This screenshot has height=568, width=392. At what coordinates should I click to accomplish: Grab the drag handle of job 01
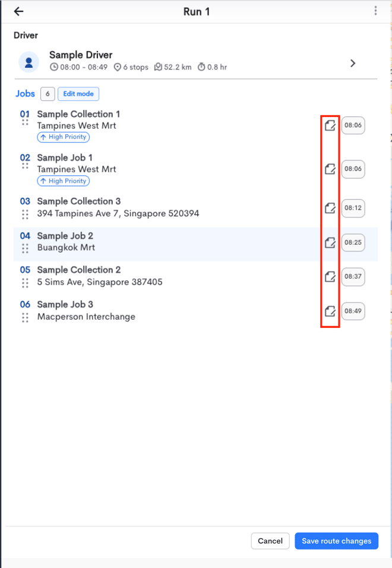[x=25, y=122]
